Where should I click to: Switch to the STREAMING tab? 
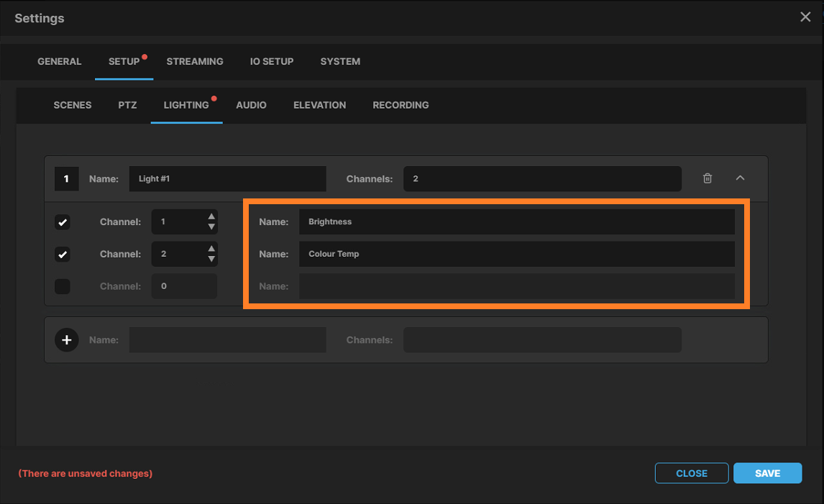(195, 62)
